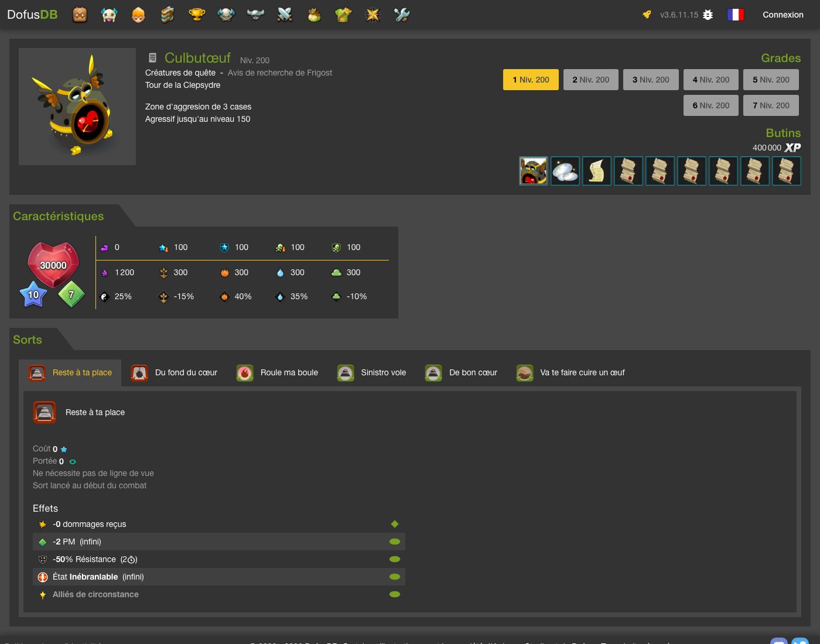Click the horned skull-mask icon with tongue out
The width and height of the screenshot is (820, 644).
pyautogui.click(x=109, y=15)
